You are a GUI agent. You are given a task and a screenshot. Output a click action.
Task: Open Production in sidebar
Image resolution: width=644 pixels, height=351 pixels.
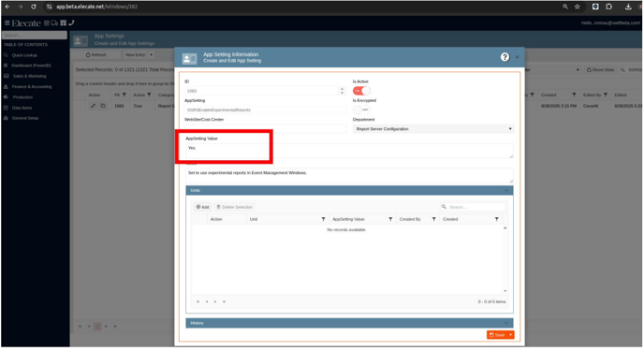point(22,97)
